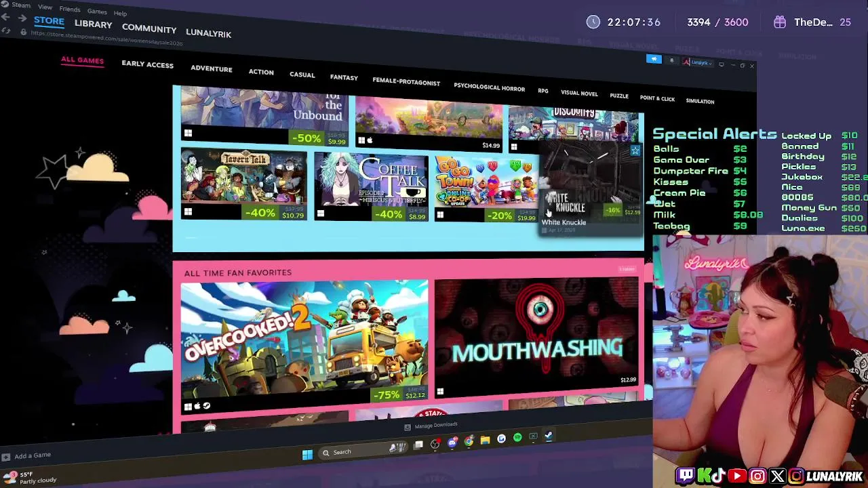This screenshot has height=488, width=868.
Task: Click the YouTube icon in stream overlay
Action: pyautogui.click(x=737, y=476)
